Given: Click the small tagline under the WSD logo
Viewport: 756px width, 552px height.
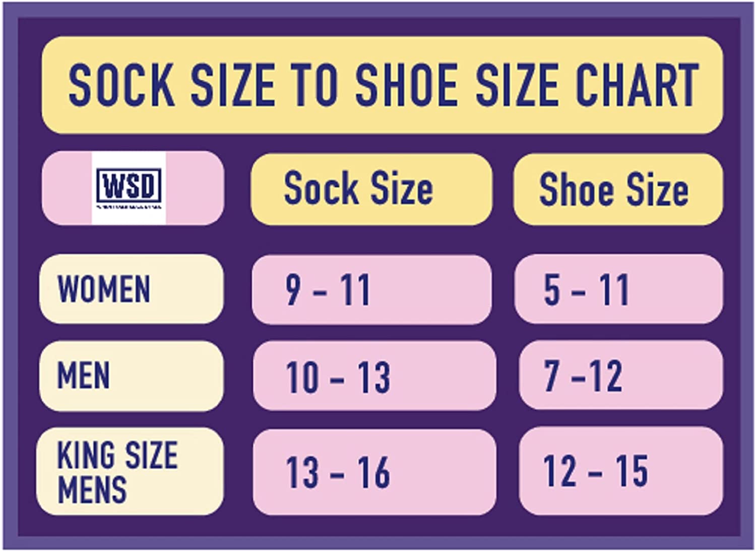Looking at the screenshot, I should click(129, 207).
